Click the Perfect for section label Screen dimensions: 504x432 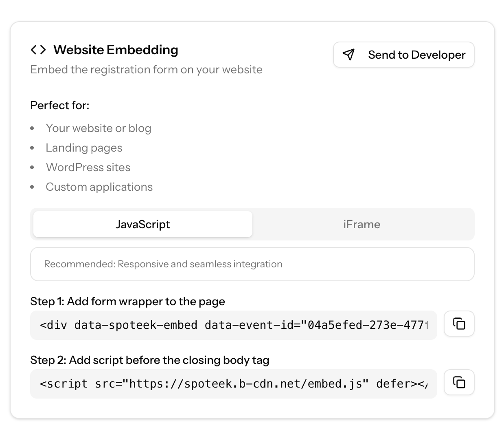click(60, 105)
